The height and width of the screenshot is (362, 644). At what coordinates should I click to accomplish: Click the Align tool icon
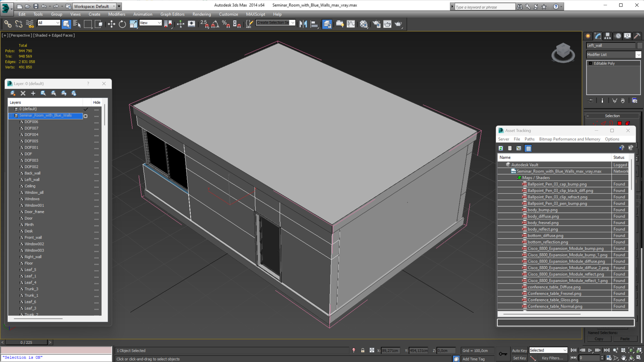pyautogui.click(x=314, y=24)
